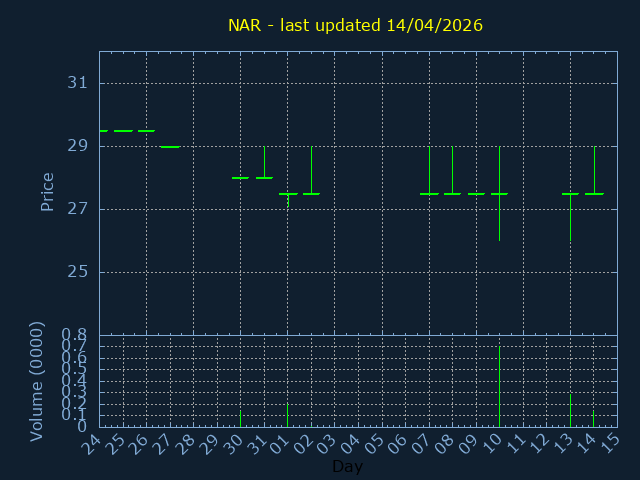Select the 31 price tick label
The image size is (640, 480).
pyautogui.click(x=78, y=83)
